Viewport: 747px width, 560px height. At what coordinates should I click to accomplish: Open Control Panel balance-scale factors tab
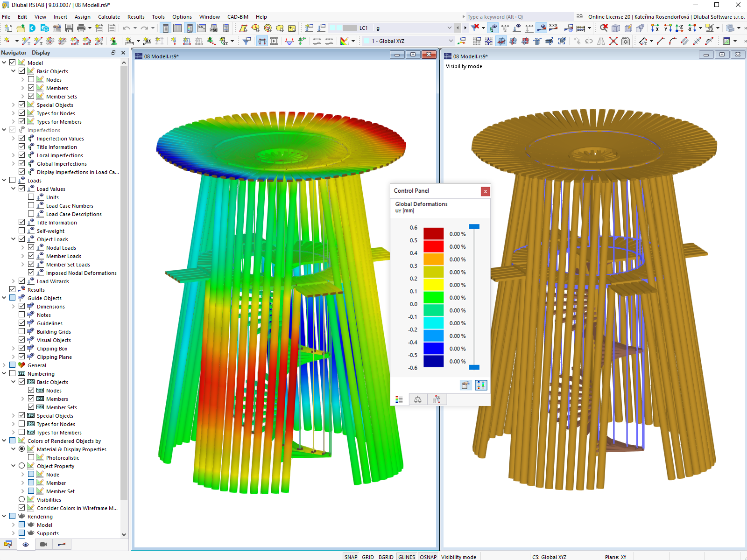(x=418, y=399)
